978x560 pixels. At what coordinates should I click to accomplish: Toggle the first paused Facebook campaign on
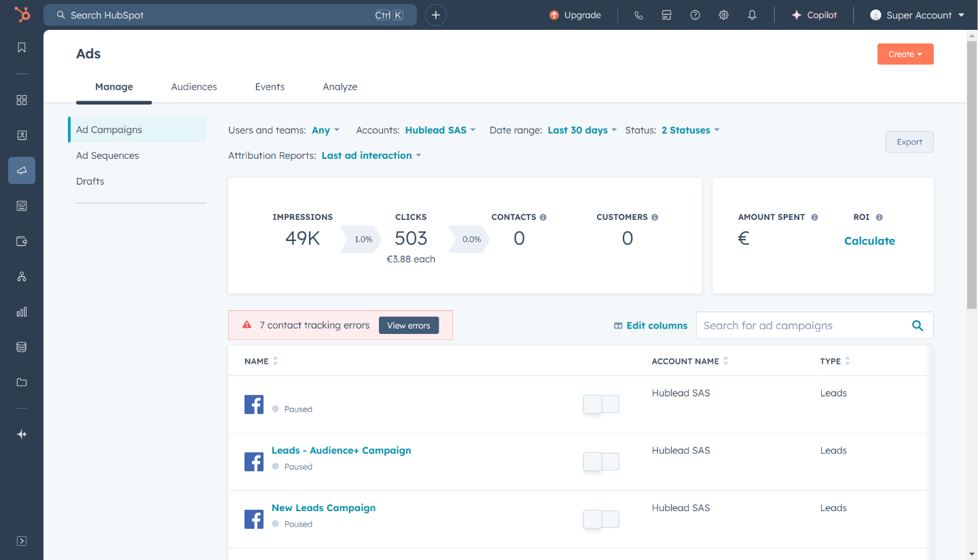(600, 404)
